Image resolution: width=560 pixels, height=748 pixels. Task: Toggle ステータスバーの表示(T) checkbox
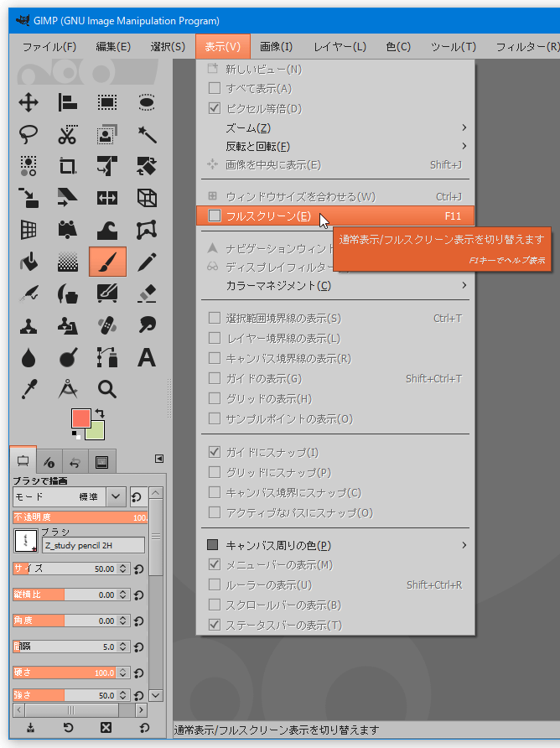coord(215,625)
